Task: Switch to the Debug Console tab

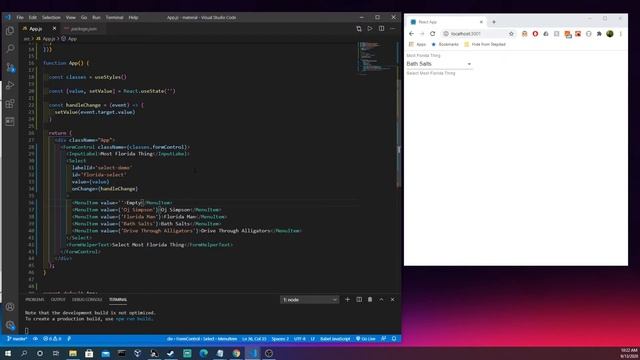Action: click(x=87, y=300)
